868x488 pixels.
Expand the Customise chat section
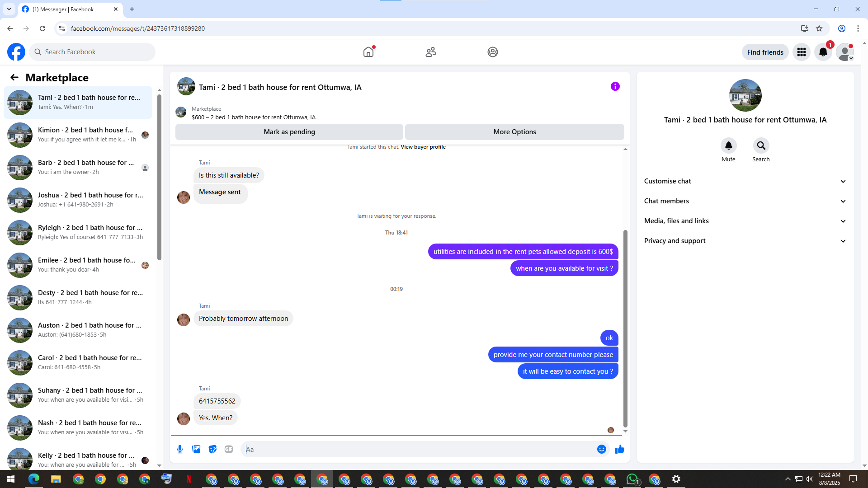click(745, 181)
